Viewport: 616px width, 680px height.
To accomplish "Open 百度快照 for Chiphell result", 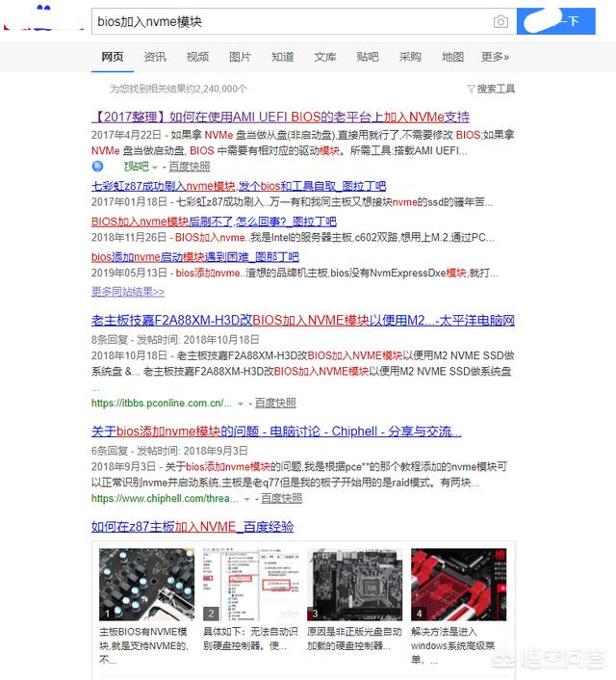I will (x=281, y=498).
